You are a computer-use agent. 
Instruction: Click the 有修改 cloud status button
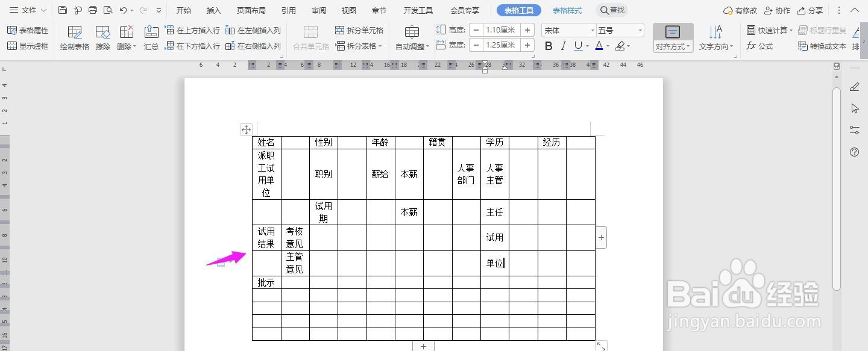740,10
